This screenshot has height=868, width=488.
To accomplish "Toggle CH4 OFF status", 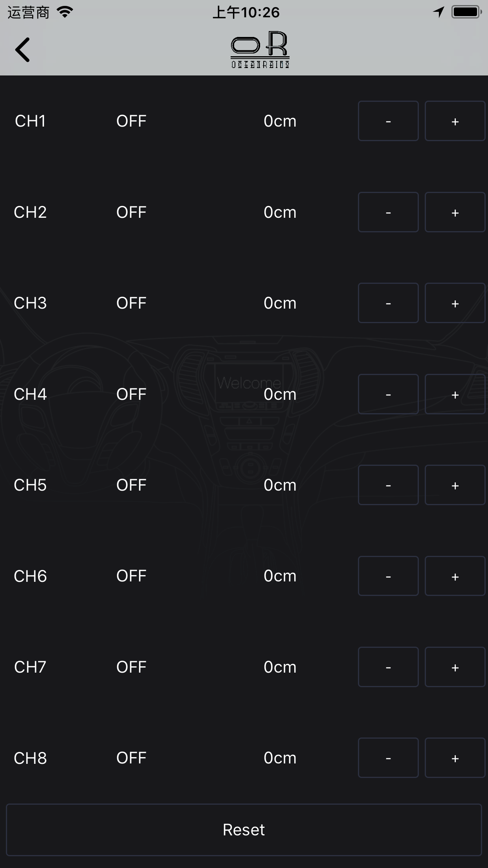I will coord(131,394).
